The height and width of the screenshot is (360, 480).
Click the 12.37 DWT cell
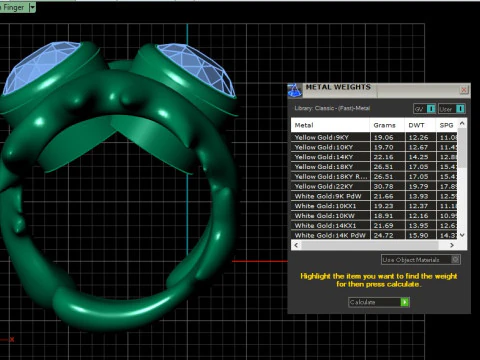421,206
